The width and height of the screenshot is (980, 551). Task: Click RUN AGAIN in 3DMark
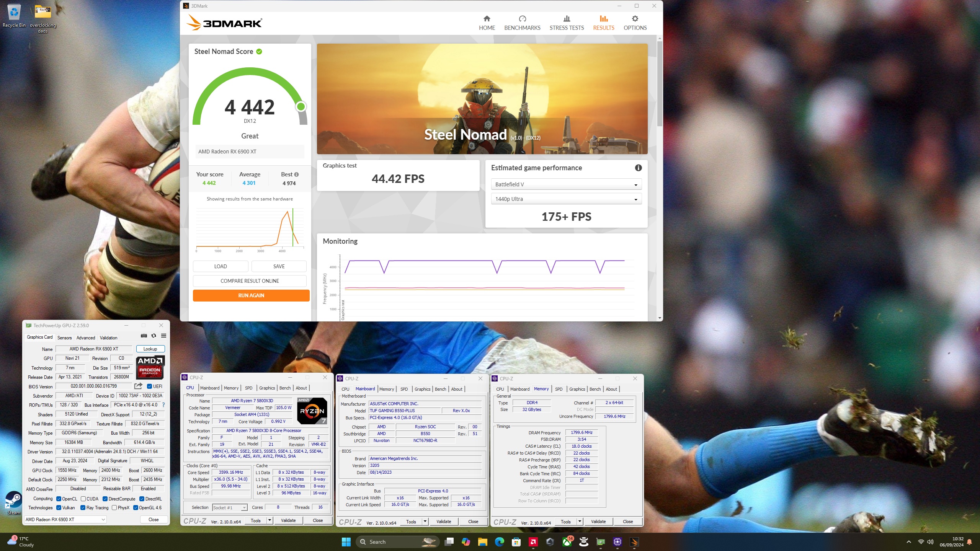[x=251, y=295]
